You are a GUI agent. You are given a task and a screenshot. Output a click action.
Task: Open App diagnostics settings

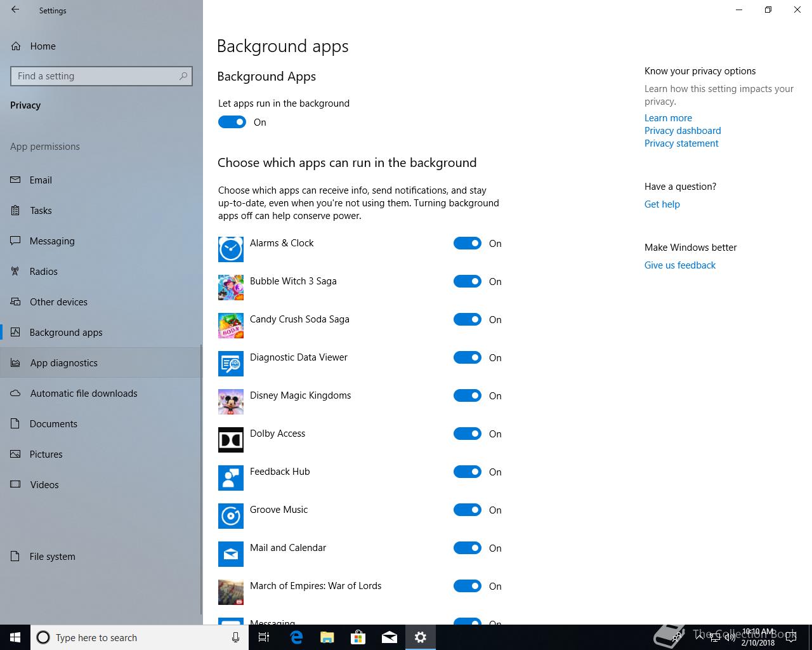click(x=100, y=363)
